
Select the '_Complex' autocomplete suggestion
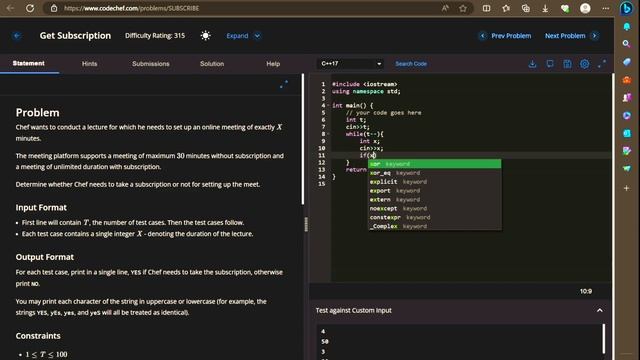click(434, 227)
